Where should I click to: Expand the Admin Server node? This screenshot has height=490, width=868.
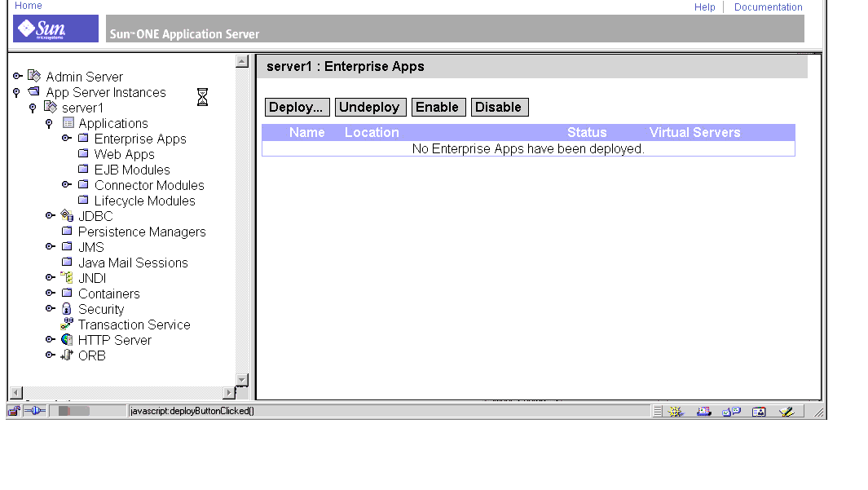(18, 76)
